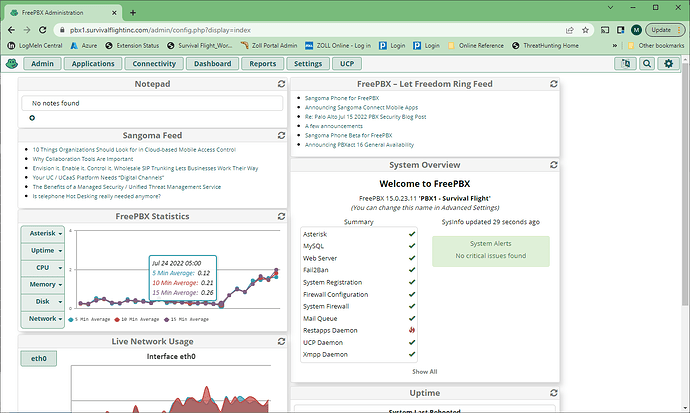The width and height of the screenshot is (690, 413).
Task: Click the FreePBX Administration browser tab
Action: coord(63,13)
